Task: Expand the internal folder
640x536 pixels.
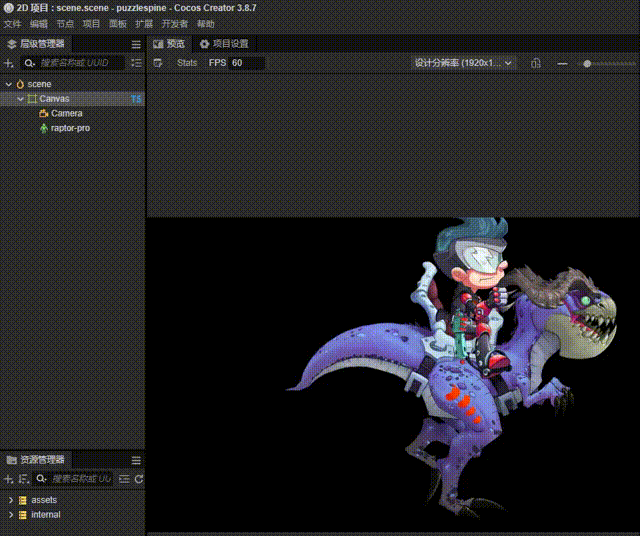Action: click(x=11, y=515)
